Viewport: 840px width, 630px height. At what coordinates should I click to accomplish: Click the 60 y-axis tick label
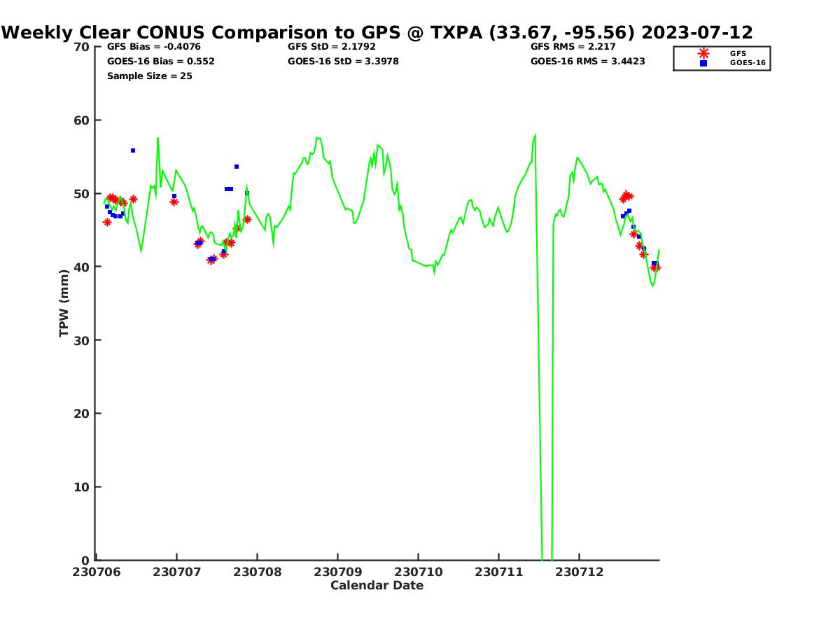pos(82,120)
